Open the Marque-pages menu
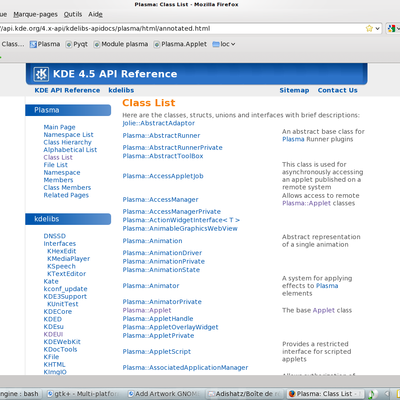This screenshot has height=400, width=400. click(35, 14)
